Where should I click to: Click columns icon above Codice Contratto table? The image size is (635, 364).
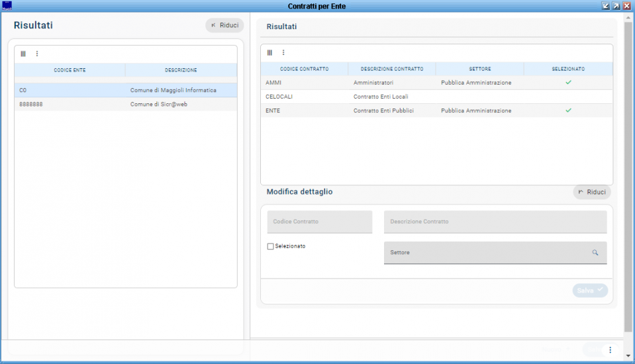(269, 52)
